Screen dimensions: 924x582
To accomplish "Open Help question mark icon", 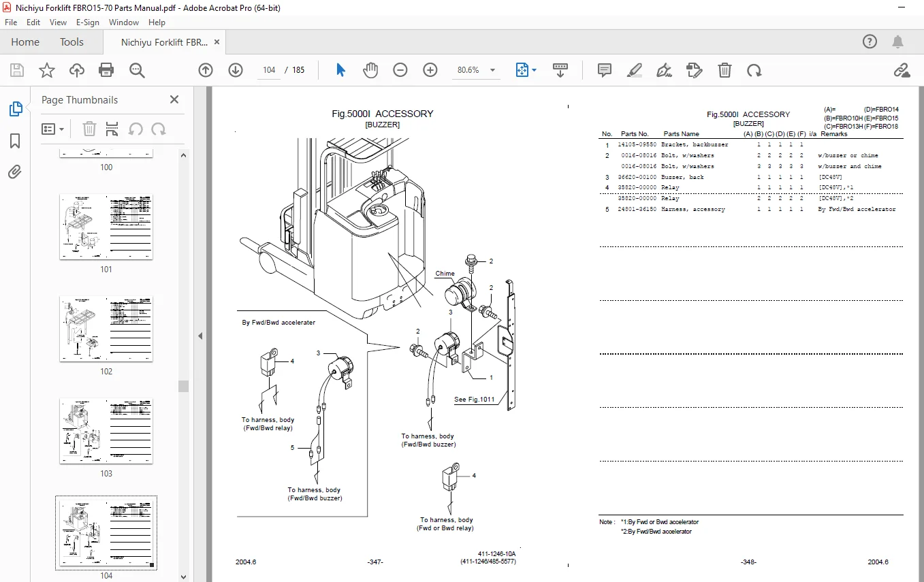I will [870, 42].
